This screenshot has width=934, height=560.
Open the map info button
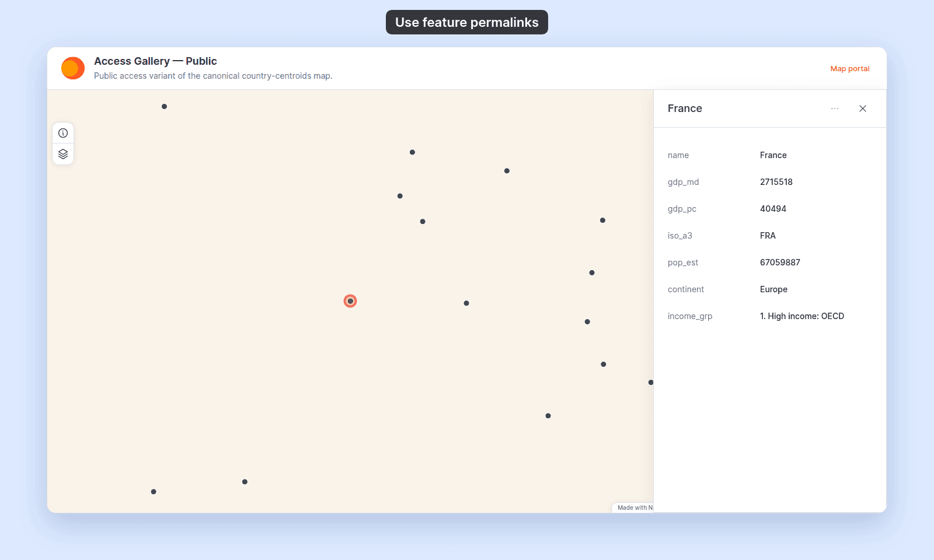(63, 133)
